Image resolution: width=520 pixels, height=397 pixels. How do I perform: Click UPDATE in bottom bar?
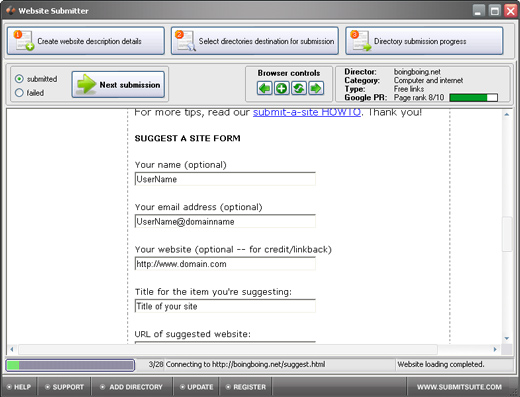pos(196,387)
